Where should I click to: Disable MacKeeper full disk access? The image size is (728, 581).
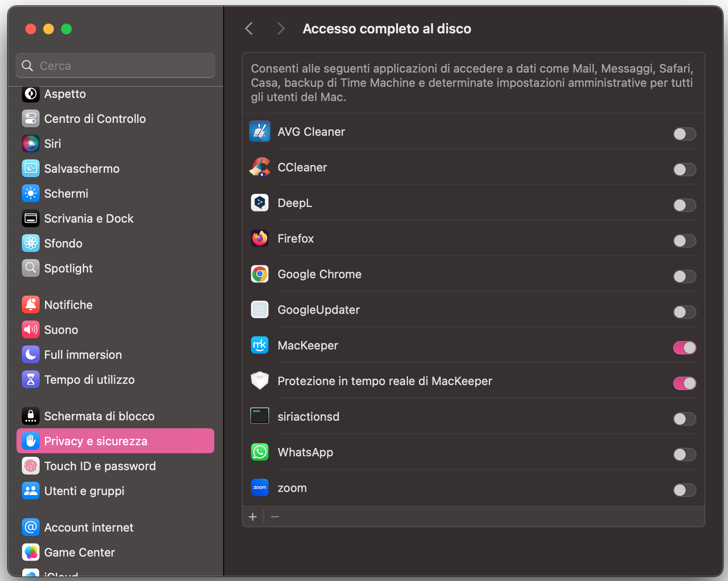coord(685,348)
